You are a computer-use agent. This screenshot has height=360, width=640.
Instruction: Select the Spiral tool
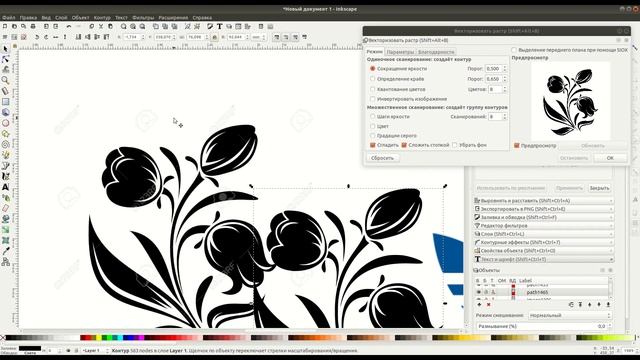tap(5, 144)
